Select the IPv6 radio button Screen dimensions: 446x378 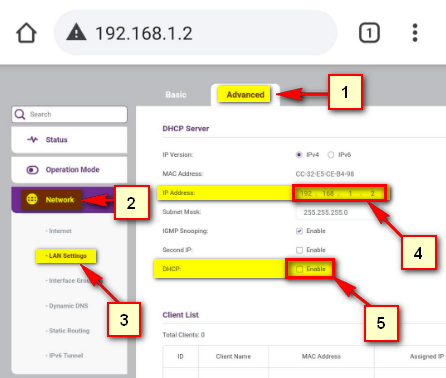331,155
